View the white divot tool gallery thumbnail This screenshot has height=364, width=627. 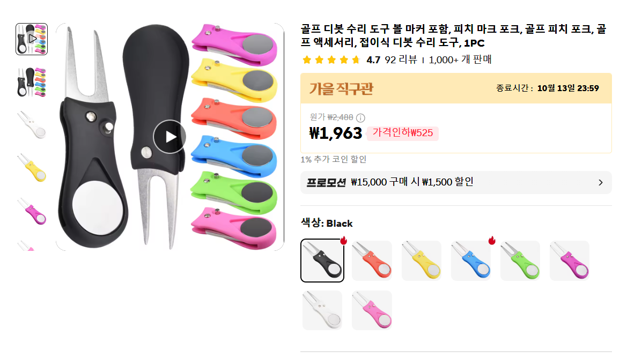(x=32, y=125)
